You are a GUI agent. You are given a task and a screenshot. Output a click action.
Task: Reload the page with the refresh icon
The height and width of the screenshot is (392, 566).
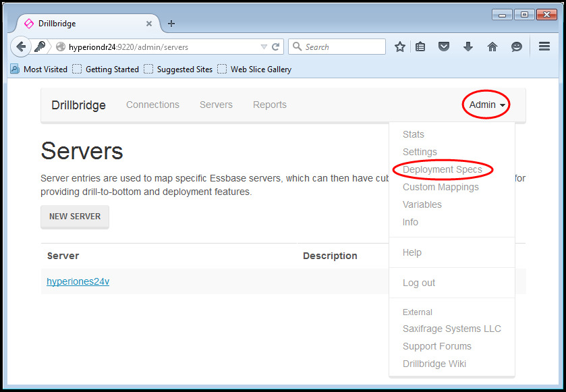click(276, 47)
